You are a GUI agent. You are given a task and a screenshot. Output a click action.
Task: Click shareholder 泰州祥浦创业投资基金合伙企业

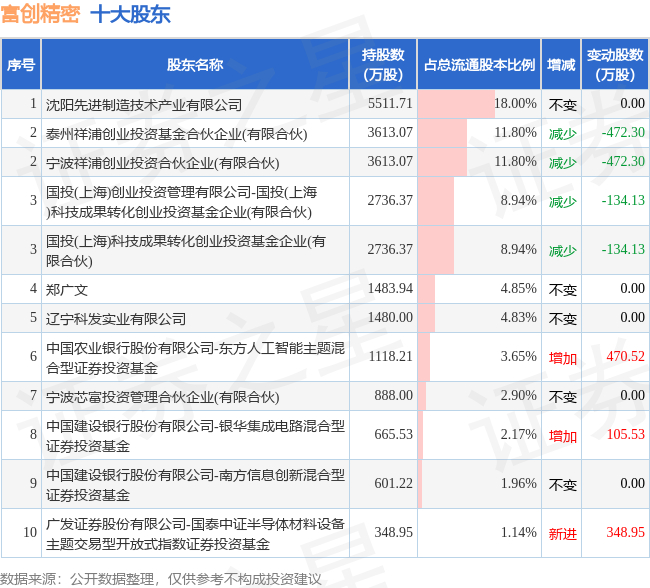click(176, 134)
